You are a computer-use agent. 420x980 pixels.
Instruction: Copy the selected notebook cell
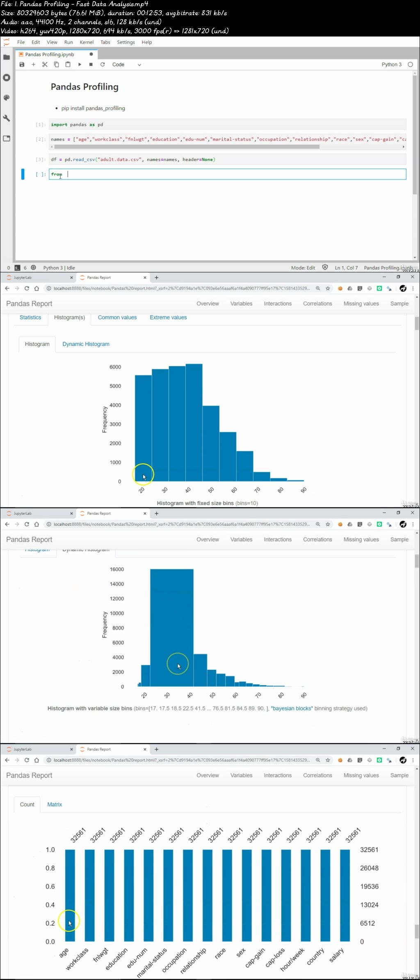tap(57, 64)
